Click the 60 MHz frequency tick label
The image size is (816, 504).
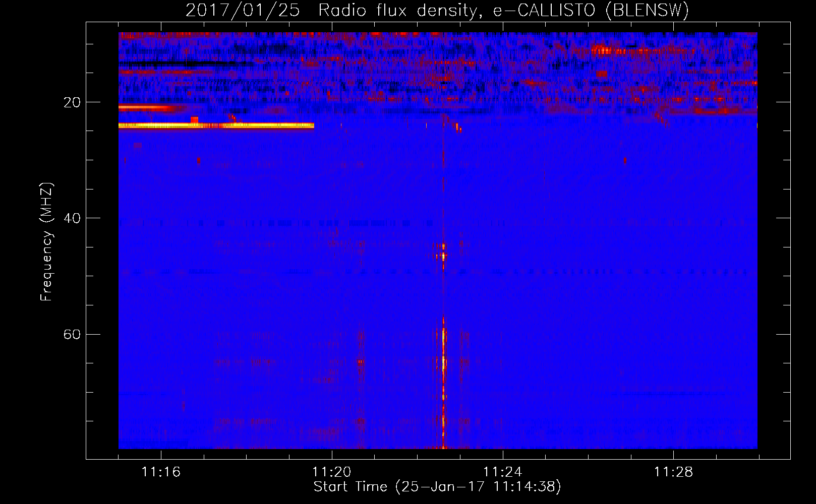coord(72,334)
